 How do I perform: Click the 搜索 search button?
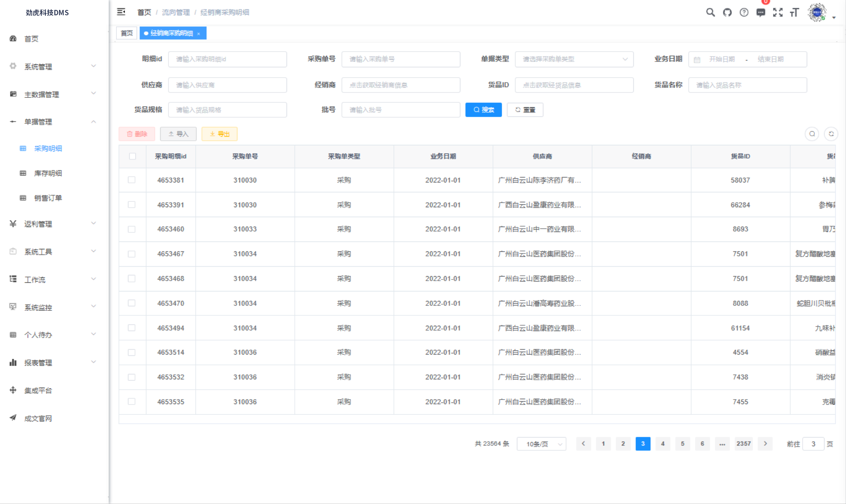coord(483,110)
